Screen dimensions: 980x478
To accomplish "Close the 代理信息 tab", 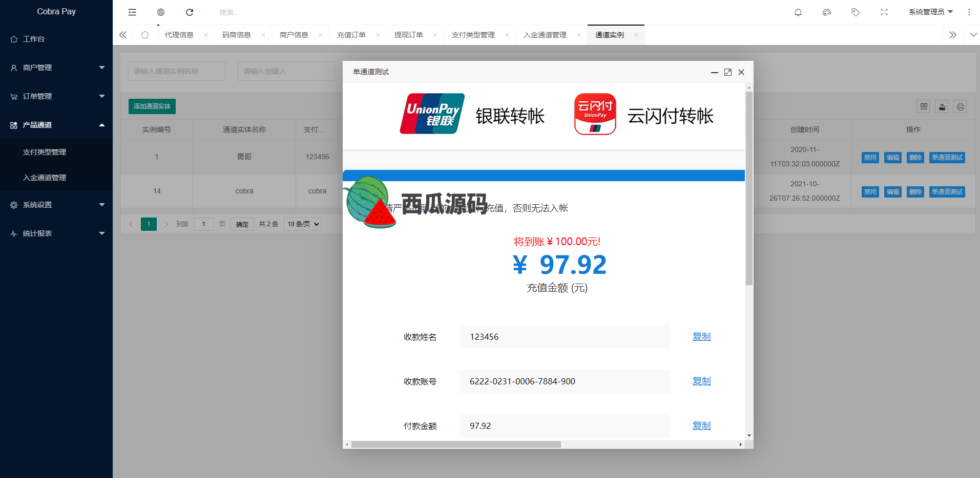I will [x=206, y=35].
